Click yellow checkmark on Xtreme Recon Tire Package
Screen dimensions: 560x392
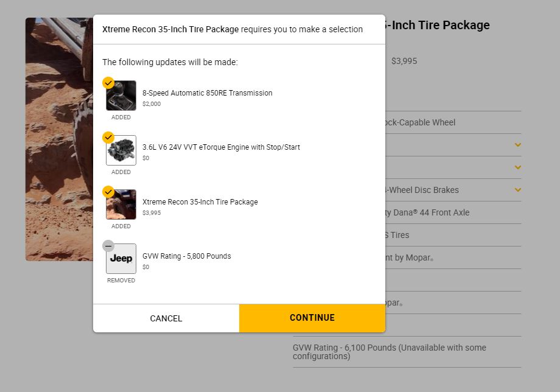pos(108,192)
